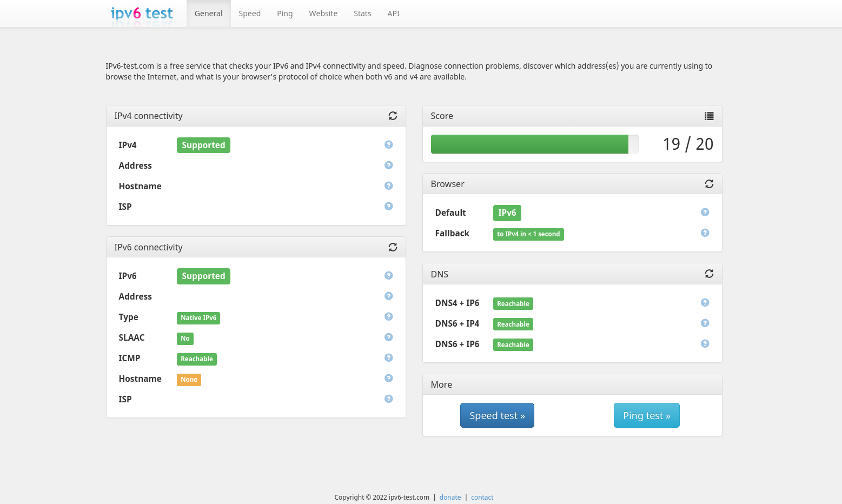
Task: Click the ipv6 test logo
Action: 142,14
